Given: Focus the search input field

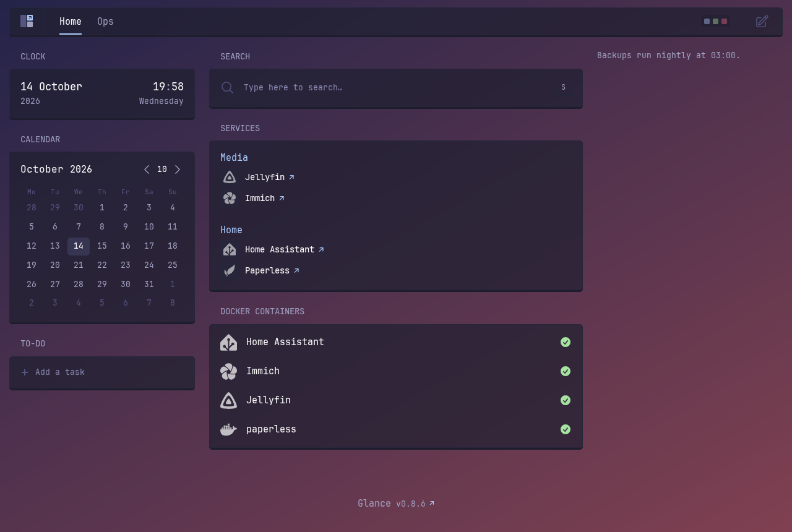Looking at the screenshot, I should coord(396,88).
